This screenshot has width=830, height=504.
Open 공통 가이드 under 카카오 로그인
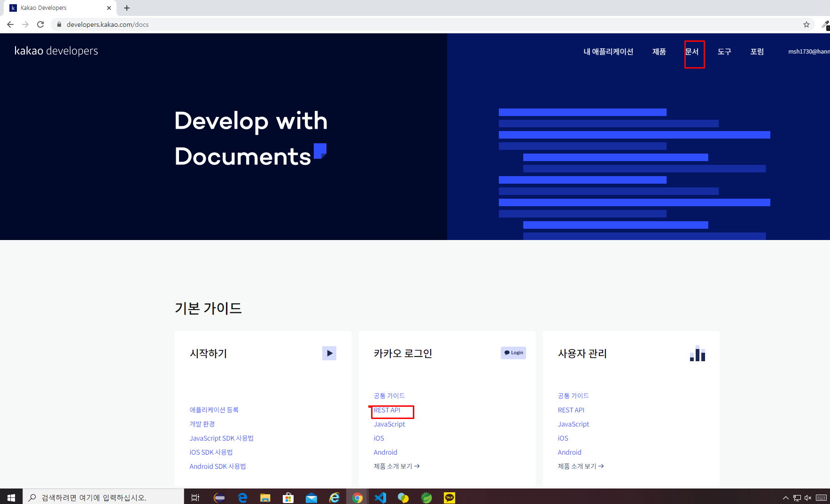click(x=389, y=396)
